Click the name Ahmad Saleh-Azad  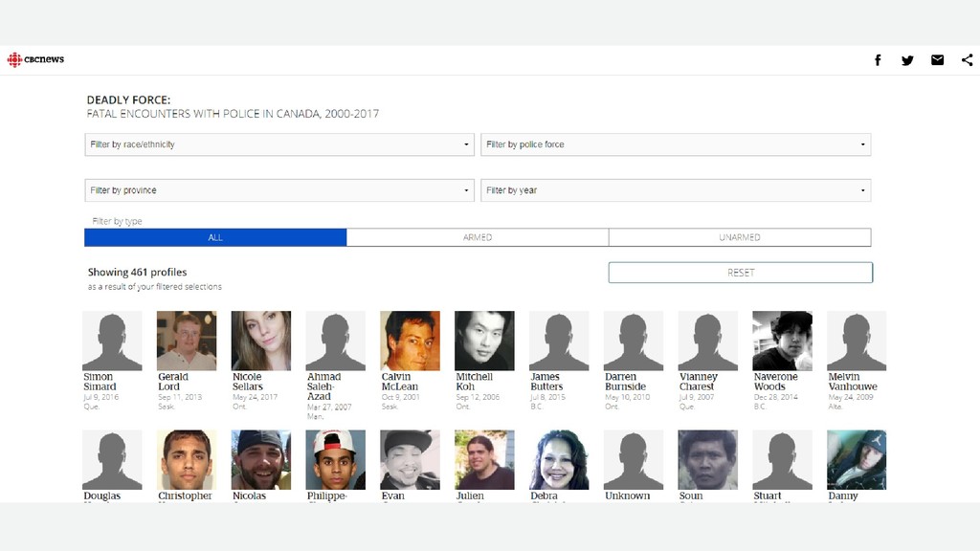(x=323, y=386)
